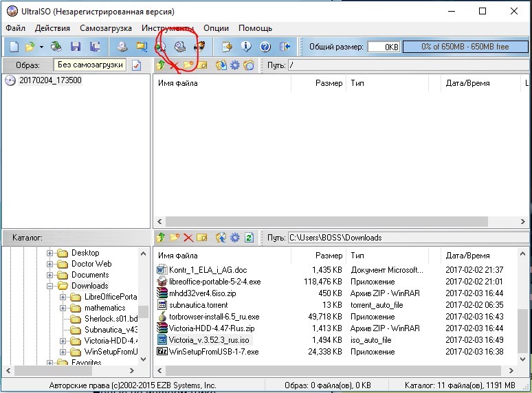Save the image with the floppy Save icon

[x=76, y=47]
